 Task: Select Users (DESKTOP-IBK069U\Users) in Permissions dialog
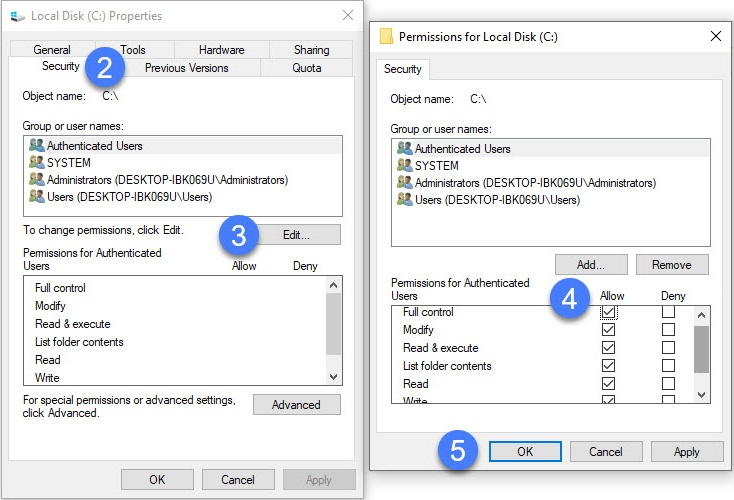pyautogui.click(x=498, y=200)
